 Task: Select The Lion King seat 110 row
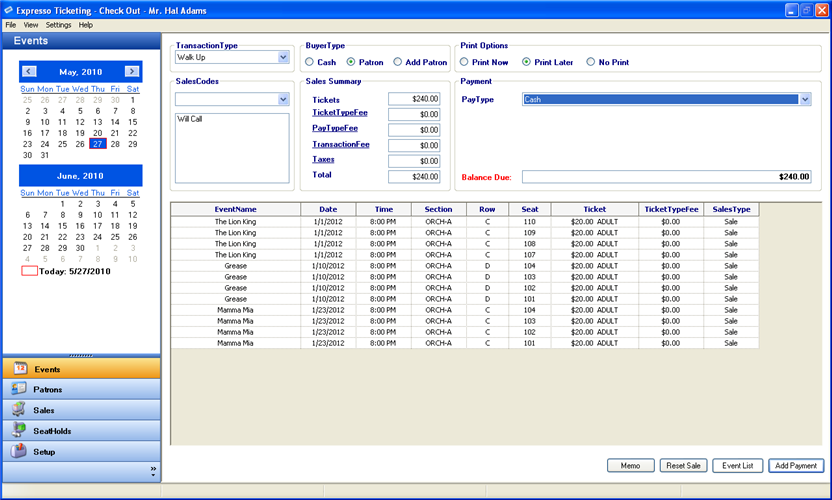pyautogui.click(x=465, y=222)
